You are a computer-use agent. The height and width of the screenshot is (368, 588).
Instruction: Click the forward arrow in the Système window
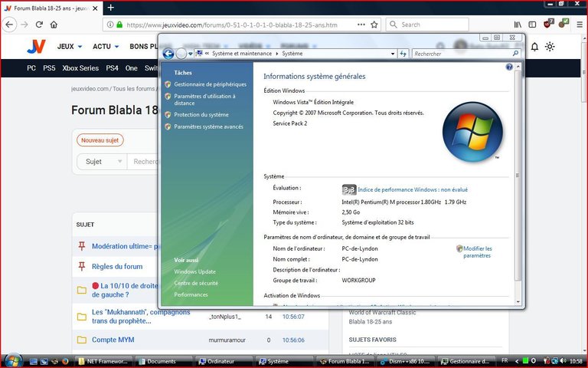181,54
